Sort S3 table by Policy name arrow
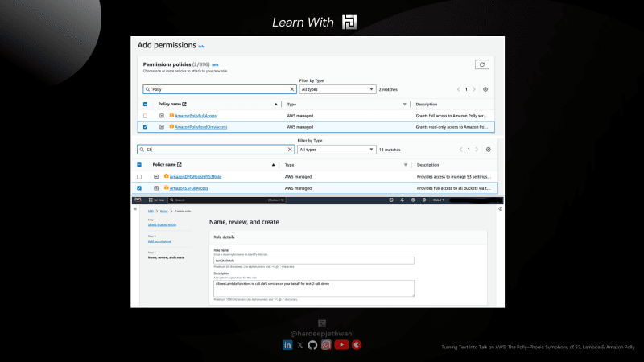644x362 pixels. pyautogui.click(x=273, y=165)
